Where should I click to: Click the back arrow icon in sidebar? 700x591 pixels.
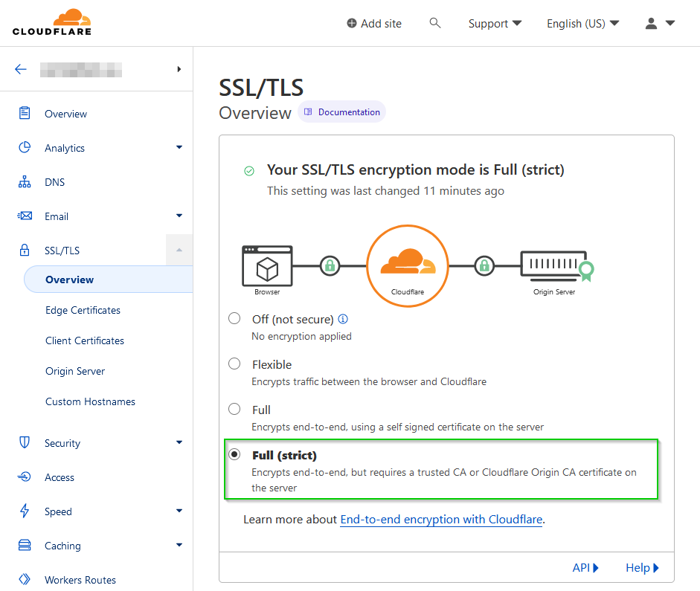point(21,69)
